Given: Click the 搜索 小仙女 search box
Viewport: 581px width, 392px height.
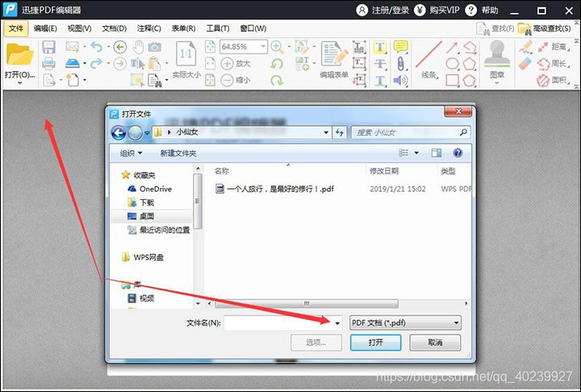Looking at the screenshot, I should pyautogui.click(x=411, y=132).
